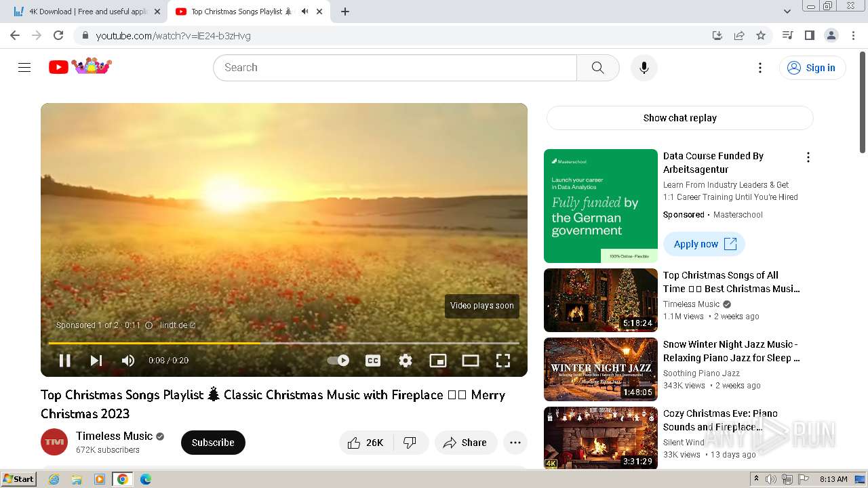Close the 4K Download tab
This screenshot has height=488, width=868.
157,12
